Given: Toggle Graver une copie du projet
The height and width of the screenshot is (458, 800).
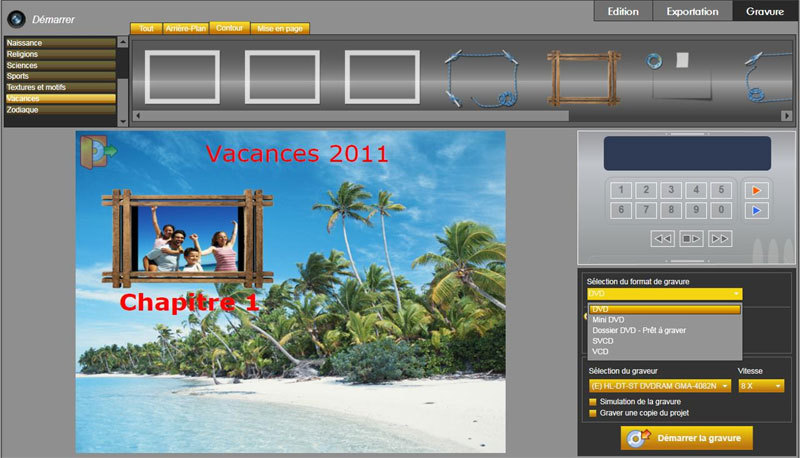Looking at the screenshot, I should coord(593,413).
